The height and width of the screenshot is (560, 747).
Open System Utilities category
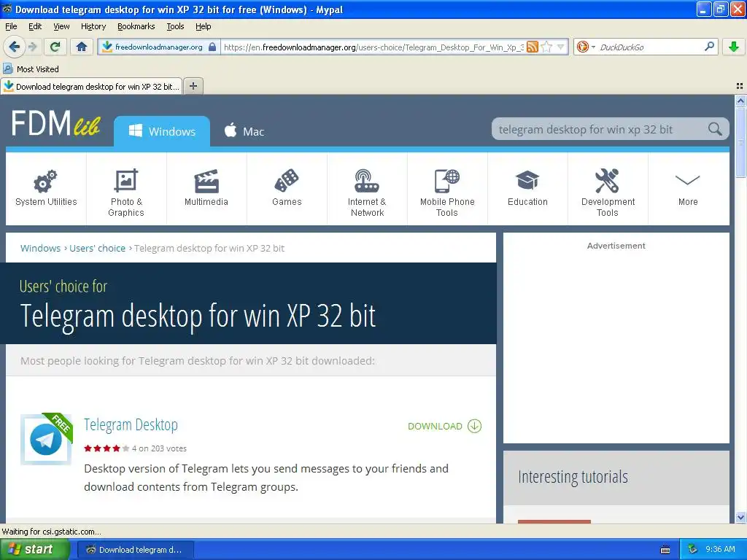tap(46, 189)
